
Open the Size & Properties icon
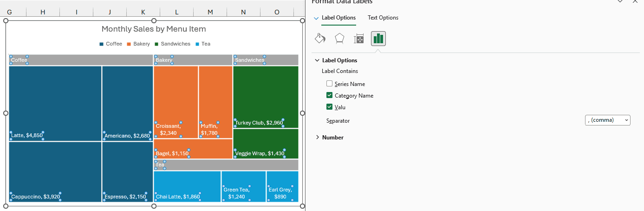359,39
